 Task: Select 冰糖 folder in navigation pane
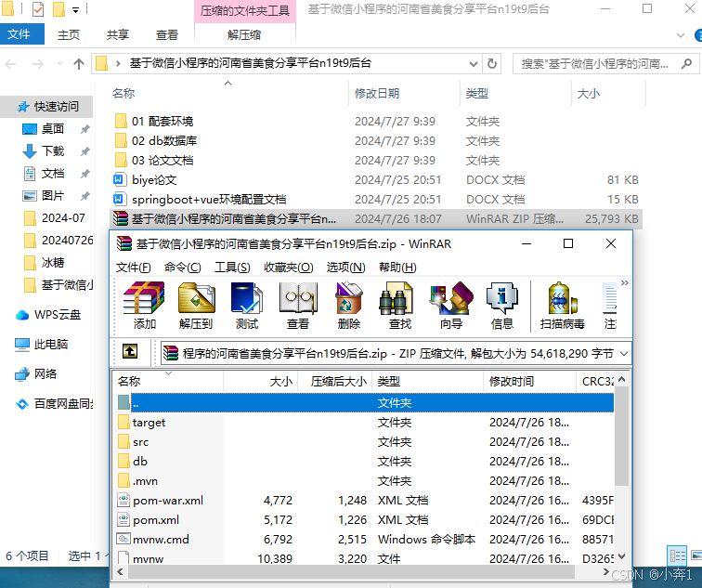click(52, 263)
